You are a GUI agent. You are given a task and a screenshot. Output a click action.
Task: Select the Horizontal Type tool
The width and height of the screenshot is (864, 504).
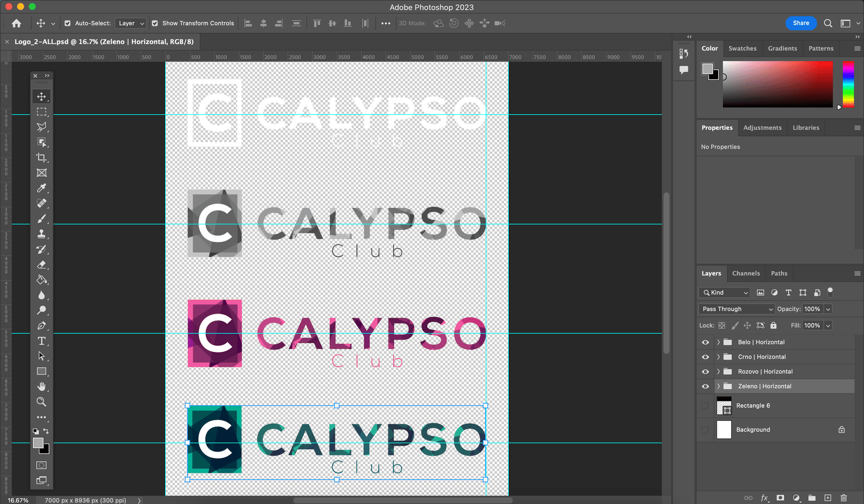point(42,341)
